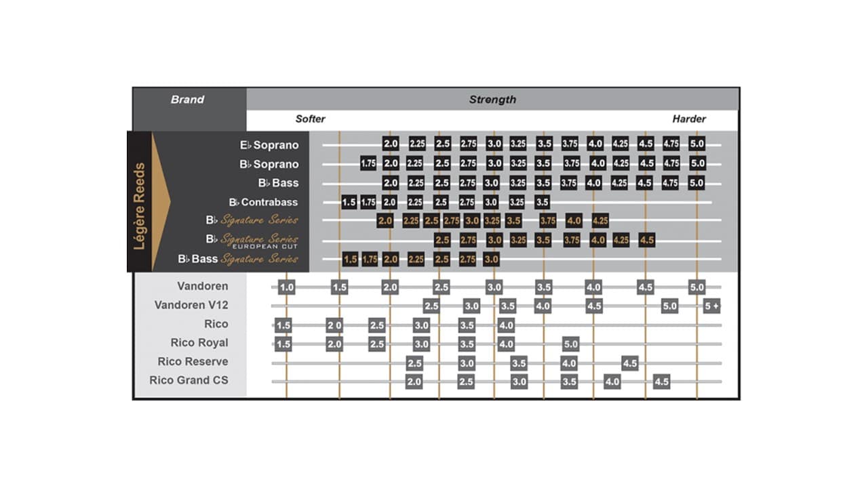Viewport: 868px width, 488px height.
Task: Click the 5.0 box in E♭ Soprano row
Action: click(696, 144)
